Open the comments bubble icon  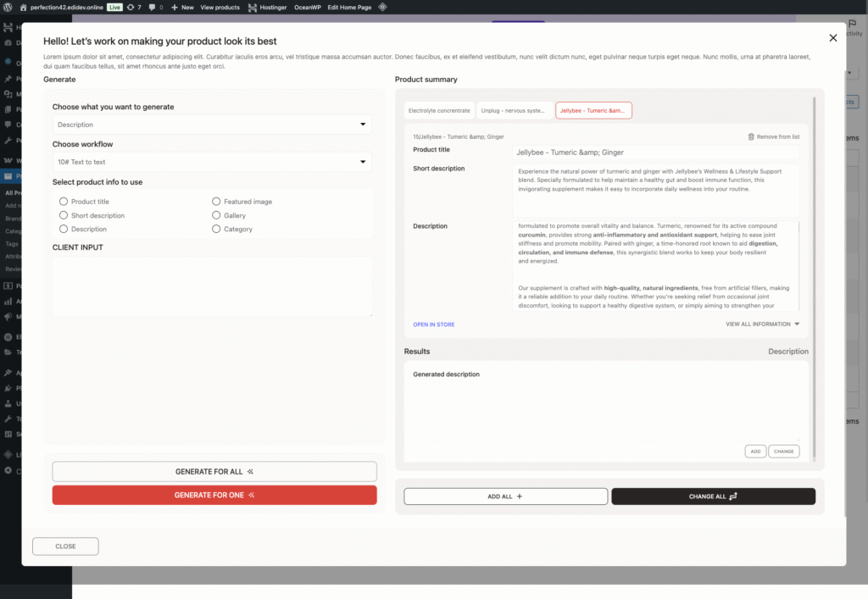coord(152,7)
